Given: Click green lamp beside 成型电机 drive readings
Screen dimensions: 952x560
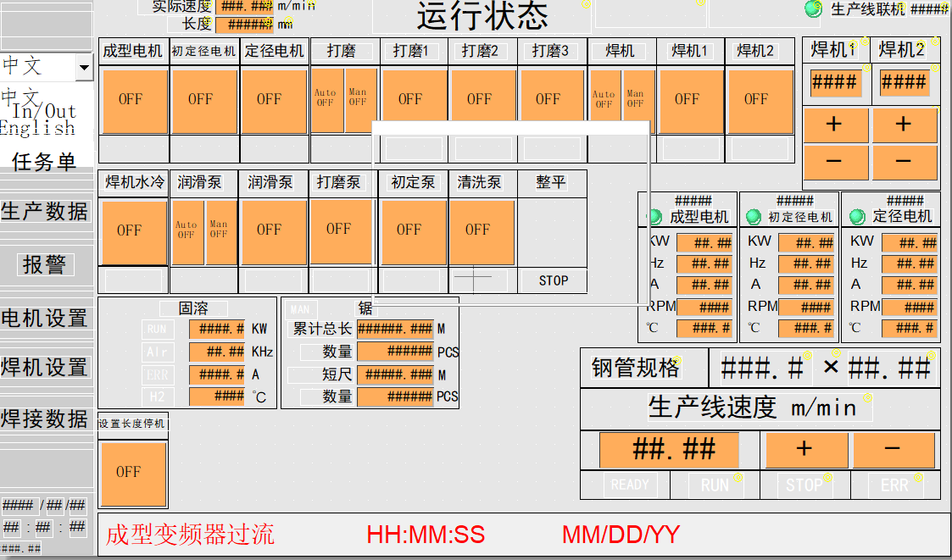Looking at the screenshot, I should (x=654, y=217).
